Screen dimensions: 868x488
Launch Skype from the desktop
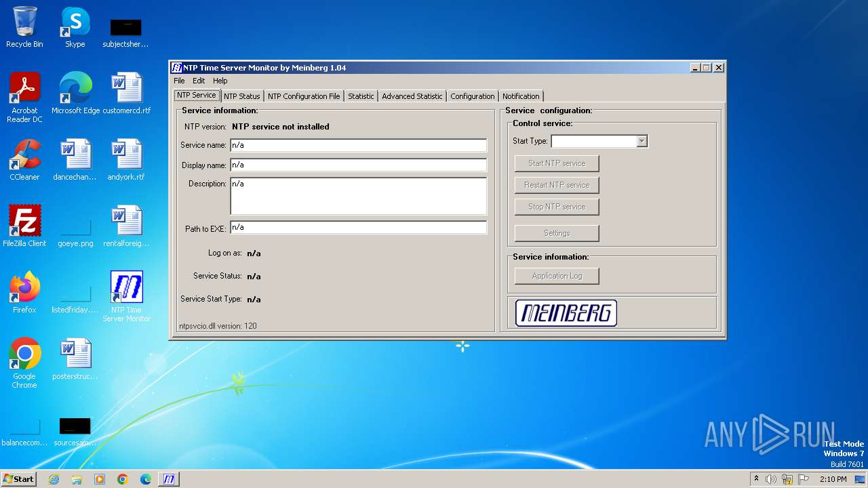click(x=75, y=27)
